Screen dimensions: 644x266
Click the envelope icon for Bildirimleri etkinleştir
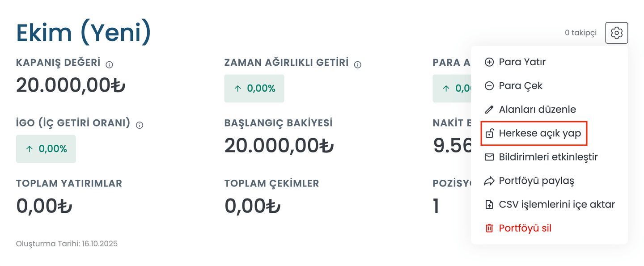pyautogui.click(x=489, y=157)
